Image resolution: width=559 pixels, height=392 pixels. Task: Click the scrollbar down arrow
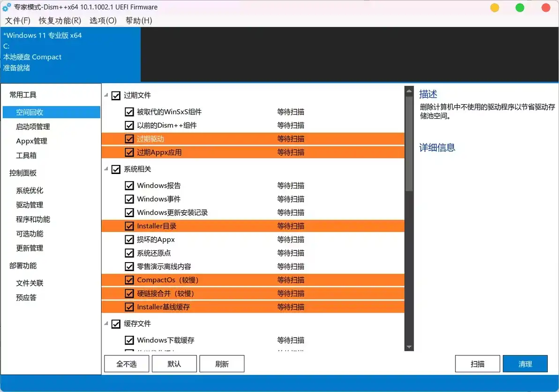[x=409, y=347]
